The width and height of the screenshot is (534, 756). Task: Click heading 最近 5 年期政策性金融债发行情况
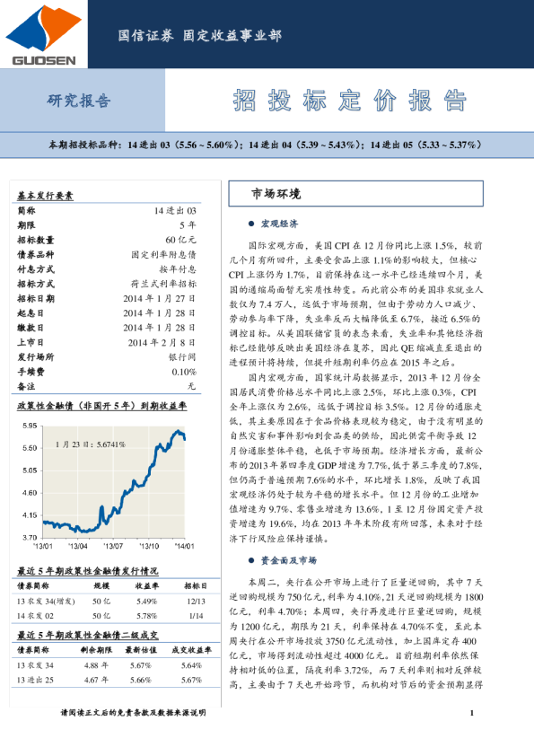click(x=88, y=571)
